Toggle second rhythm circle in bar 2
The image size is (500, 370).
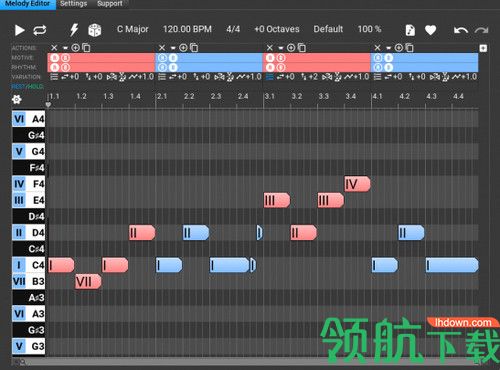pos(173,68)
